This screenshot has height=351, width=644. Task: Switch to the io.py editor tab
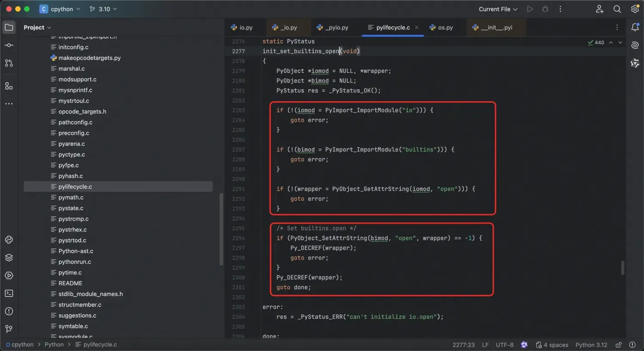[241, 28]
